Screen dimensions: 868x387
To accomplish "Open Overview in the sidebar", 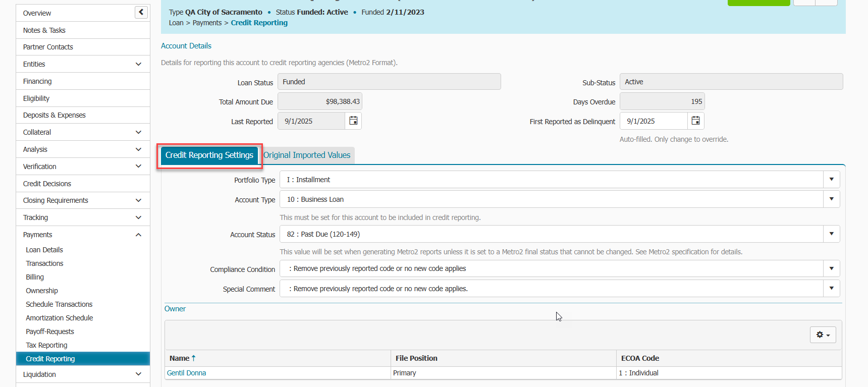I will pos(37,13).
